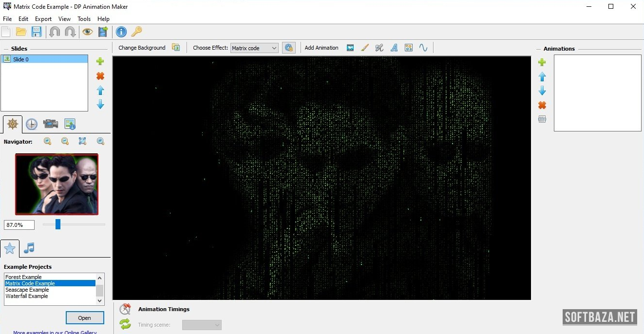Click the Open button for example project
This screenshot has height=334, width=644.
tap(85, 318)
